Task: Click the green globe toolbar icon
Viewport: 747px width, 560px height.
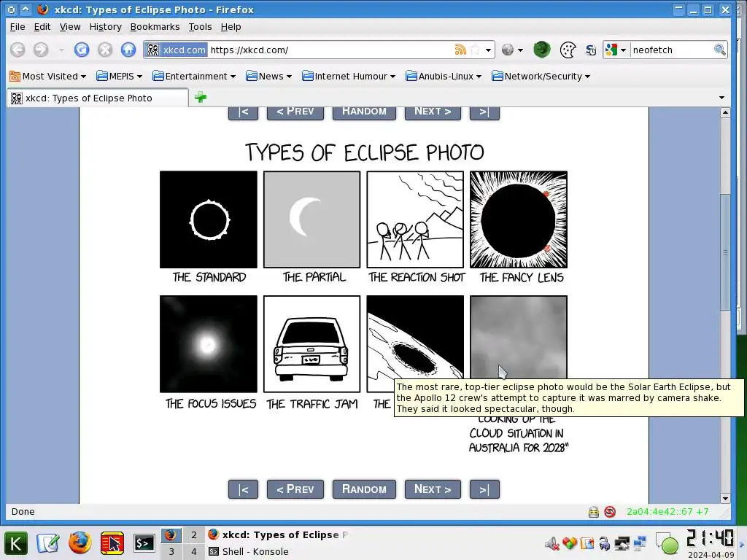Action: point(542,50)
